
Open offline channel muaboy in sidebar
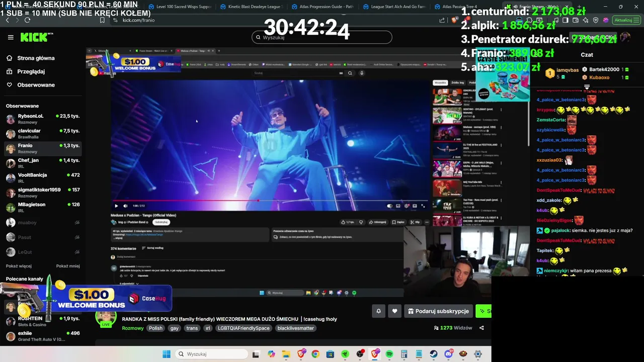[42, 222]
